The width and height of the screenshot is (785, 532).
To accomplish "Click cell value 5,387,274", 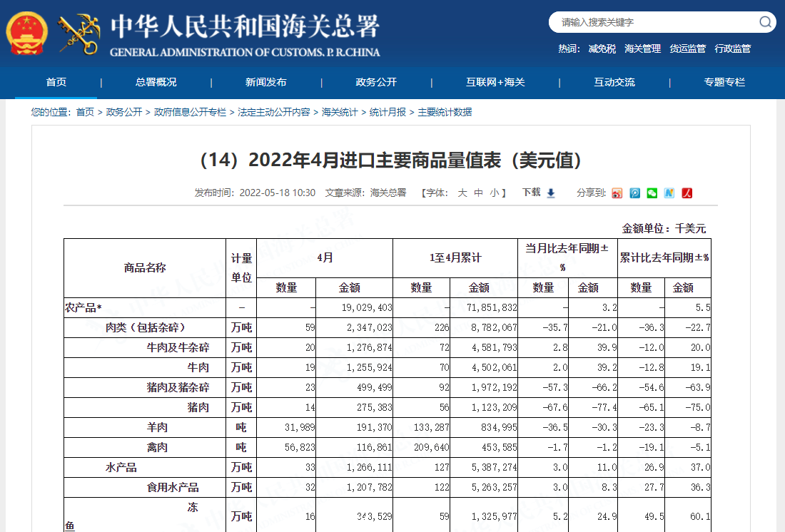I will 494,468.
